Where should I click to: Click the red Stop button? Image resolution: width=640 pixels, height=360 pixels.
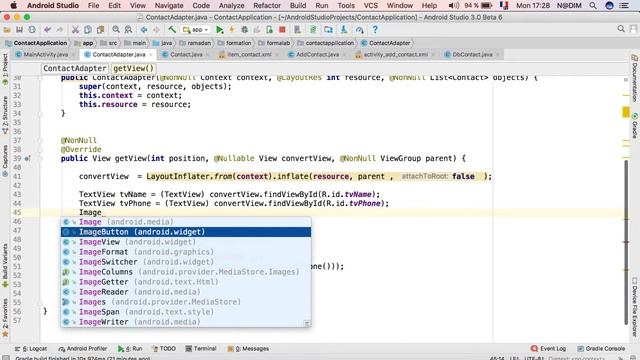(x=282, y=30)
